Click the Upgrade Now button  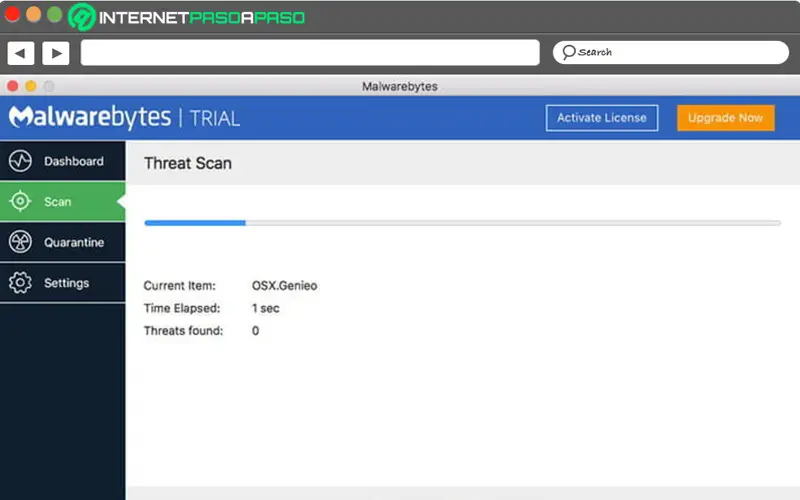click(x=726, y=118)
